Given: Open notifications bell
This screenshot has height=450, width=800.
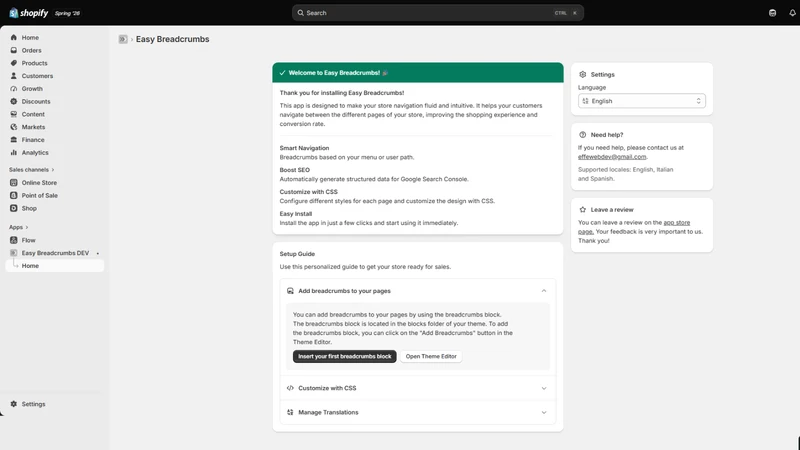Looking at the screenshot, I should [792, 13].
